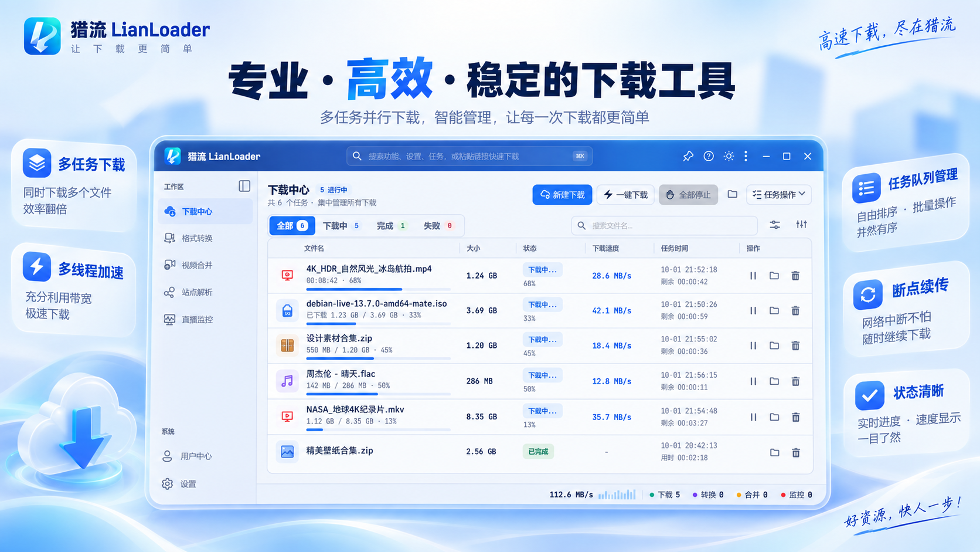Delete the 精美壁纸合集.zip task
The width and height of the screenshot is (980, 552).
click(795, 452)
